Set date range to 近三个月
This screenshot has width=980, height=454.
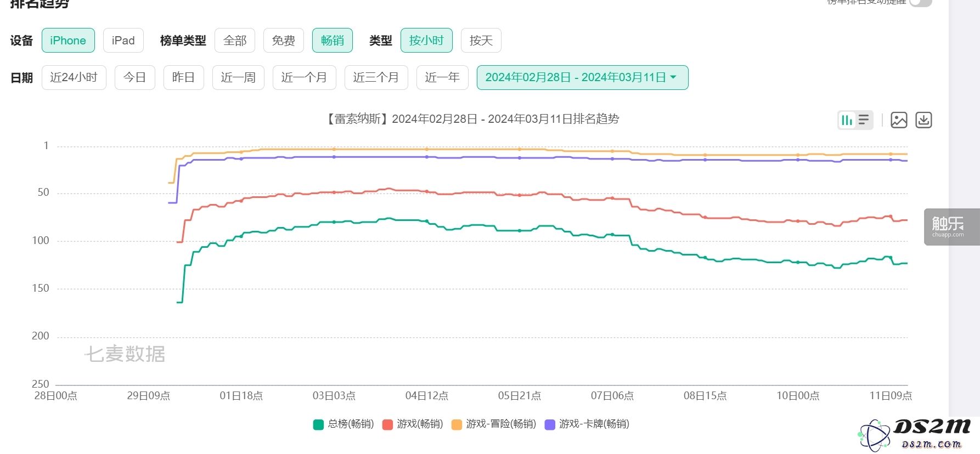coord(376,77)
